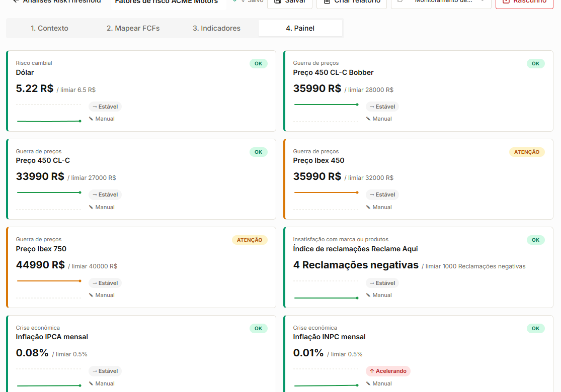Click the pencil icon beside Manual in Dólar card

pyautogui.click(x=91, y=119)
